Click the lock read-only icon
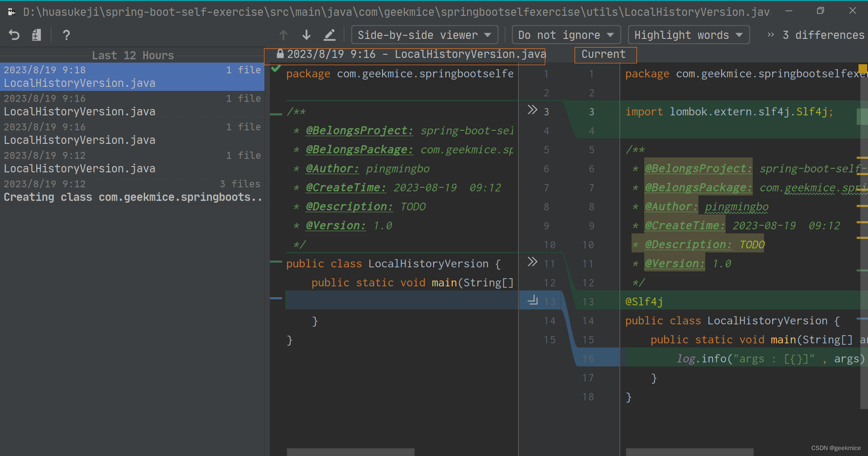 pos(280,54)
